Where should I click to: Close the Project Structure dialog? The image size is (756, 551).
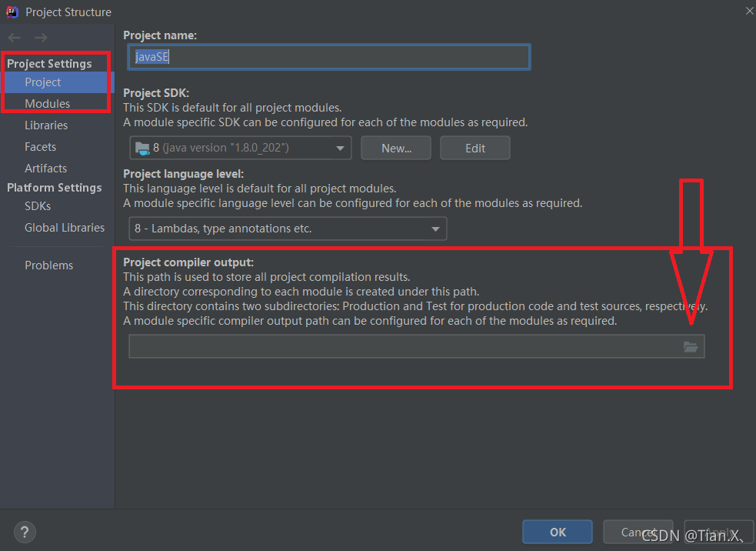(x=749, y=11)
